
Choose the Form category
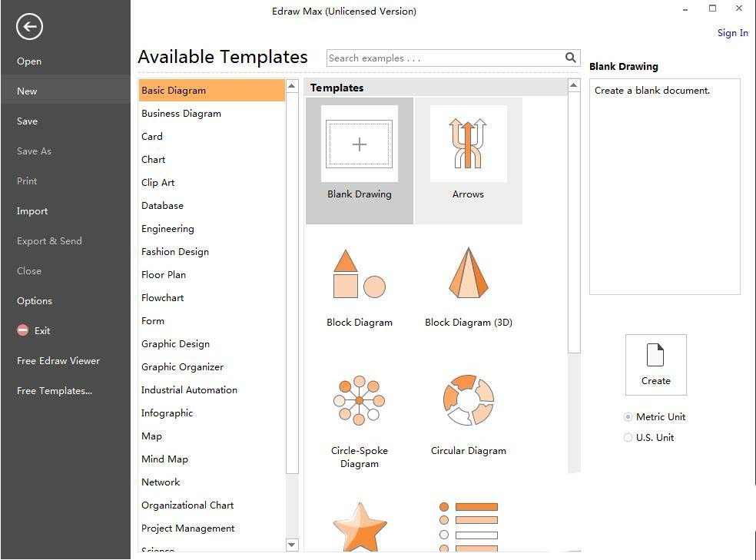pyautogui.click(x=152, y=321)
